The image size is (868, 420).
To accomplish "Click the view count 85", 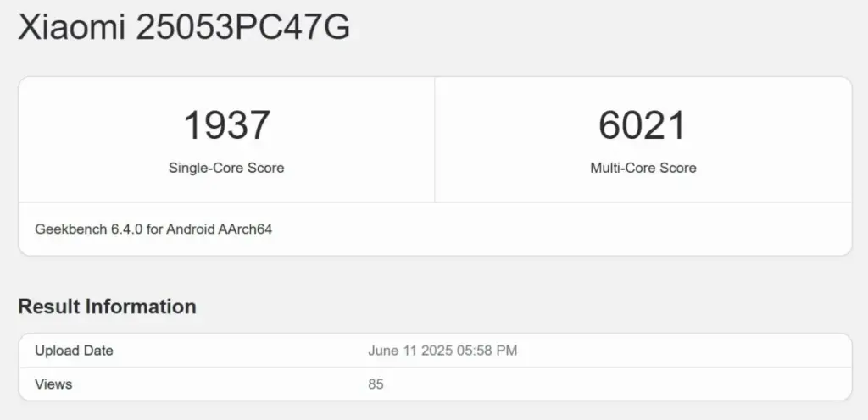I will pyautogui.click(x=376, y=384).
